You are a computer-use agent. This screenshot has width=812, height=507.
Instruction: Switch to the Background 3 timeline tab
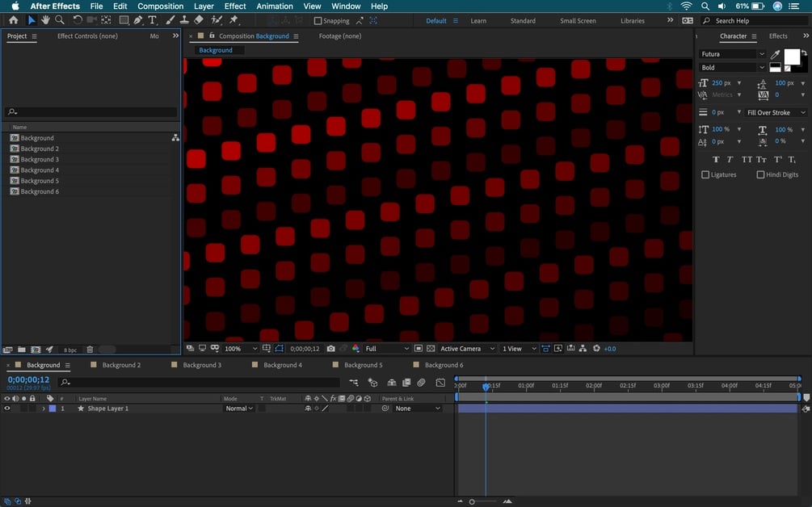[201, 365]
